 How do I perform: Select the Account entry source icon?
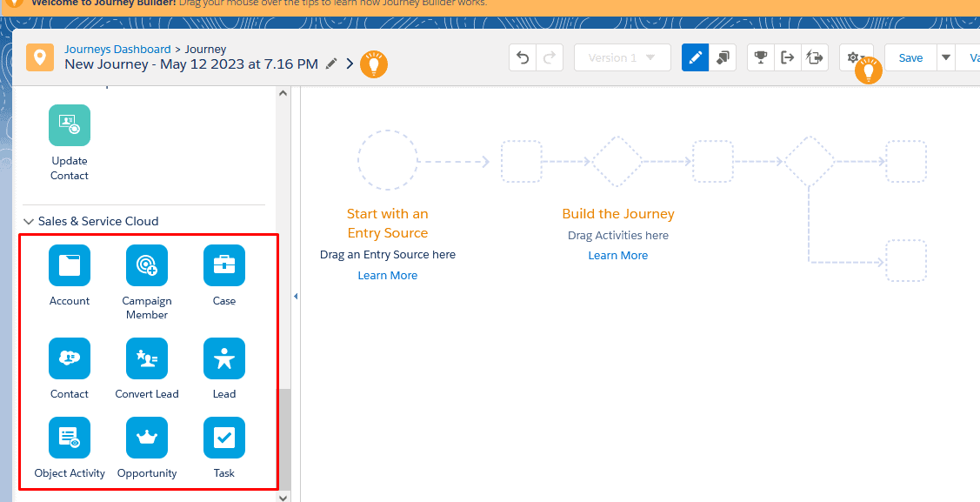[x=70, y=265]
